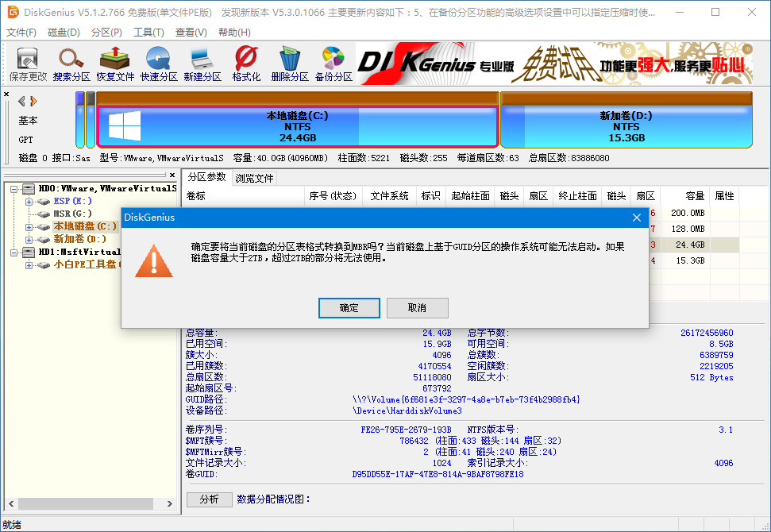The image size is (771, 532).
Task: Open the 磁盘(D) menu
Action: click(63, 32)
